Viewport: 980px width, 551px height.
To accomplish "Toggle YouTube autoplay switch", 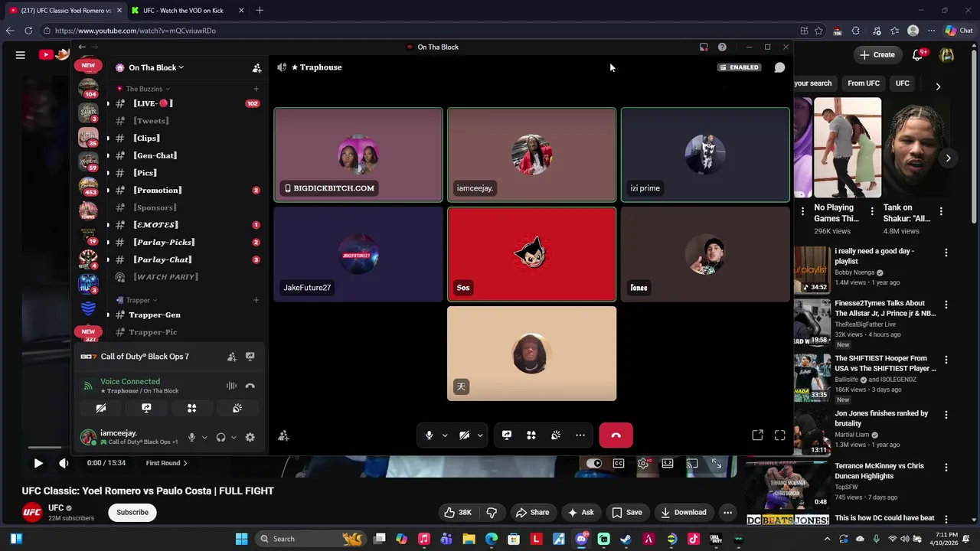I will 594,463.
